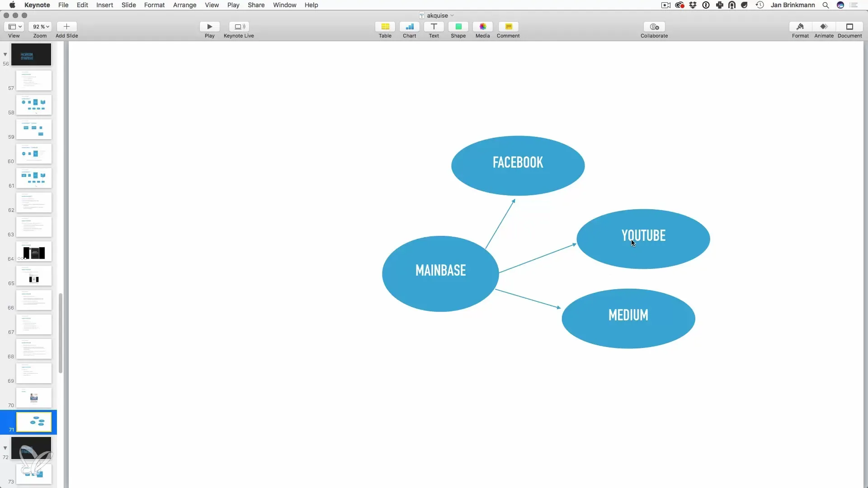Open the File menu
The width and height of the screenshot is (868, 488).
[63, 5]
